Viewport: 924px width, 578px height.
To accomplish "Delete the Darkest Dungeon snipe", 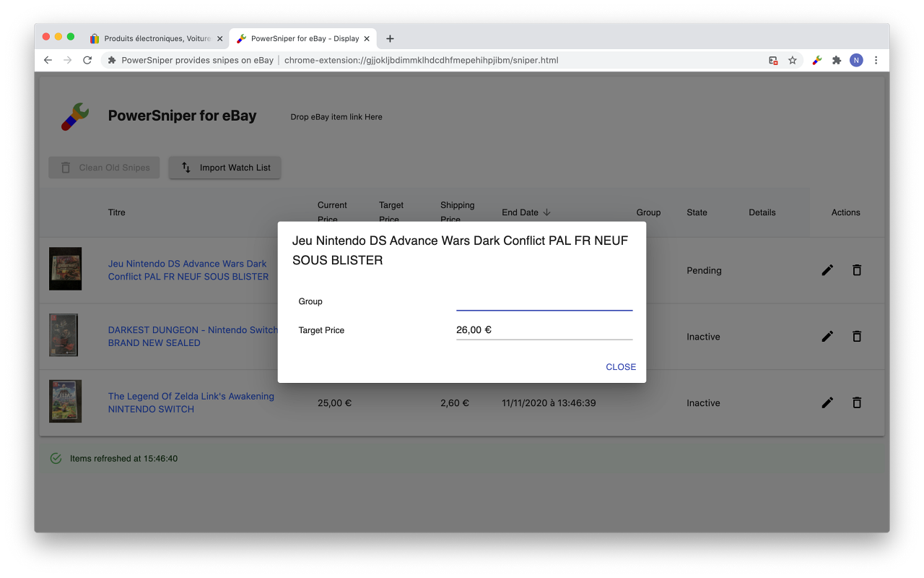I will coord(857,337).
